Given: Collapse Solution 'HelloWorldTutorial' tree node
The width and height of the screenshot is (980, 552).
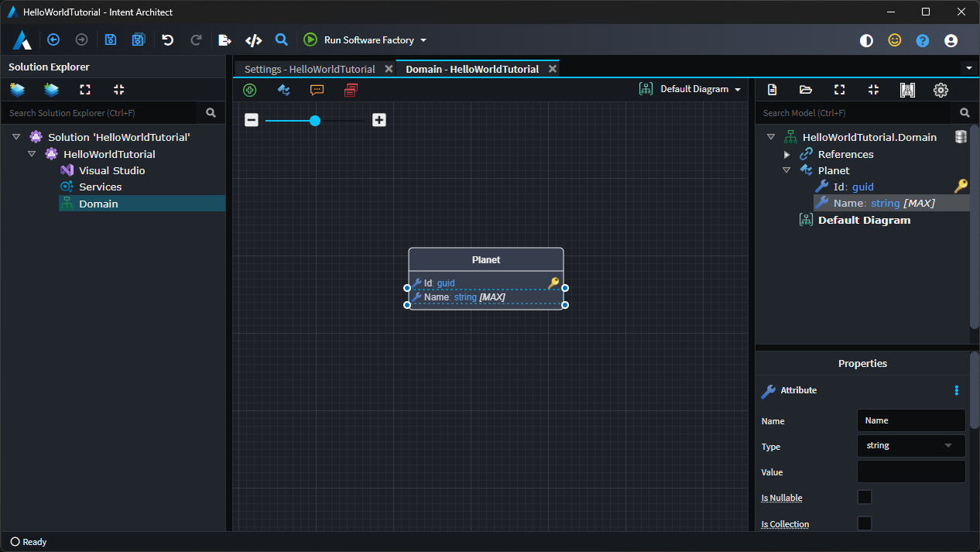Looking at the screenshot, I should [x=16, y=137].
